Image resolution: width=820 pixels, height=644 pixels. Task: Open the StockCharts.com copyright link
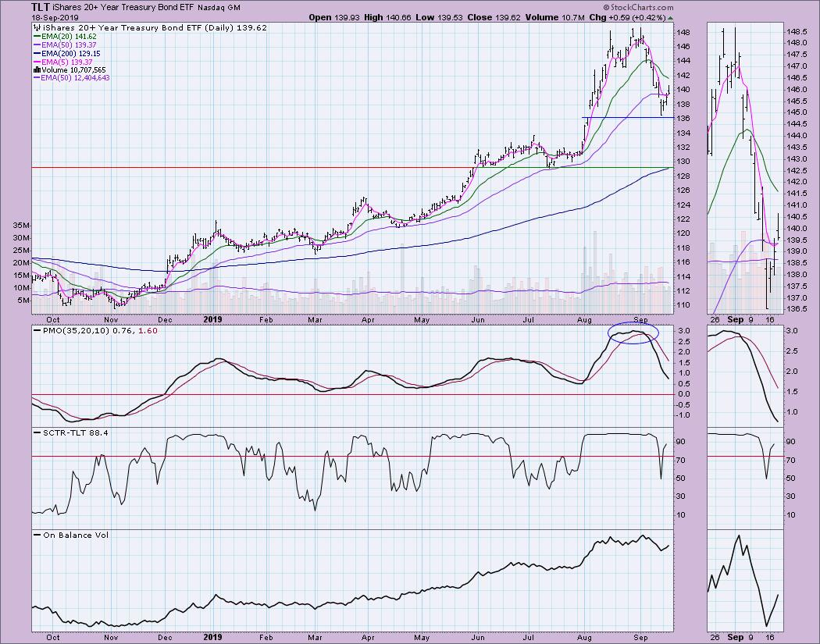click(638, 7)
